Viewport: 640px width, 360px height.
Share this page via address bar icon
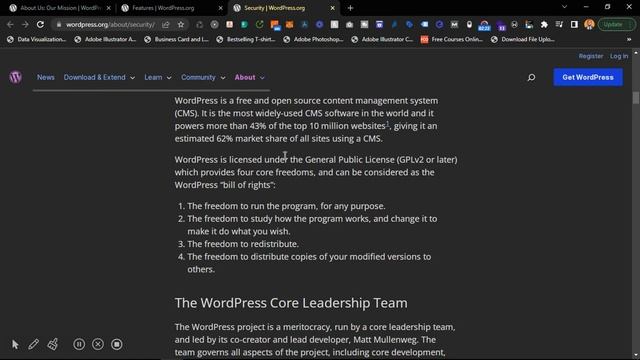coord(165,24)
